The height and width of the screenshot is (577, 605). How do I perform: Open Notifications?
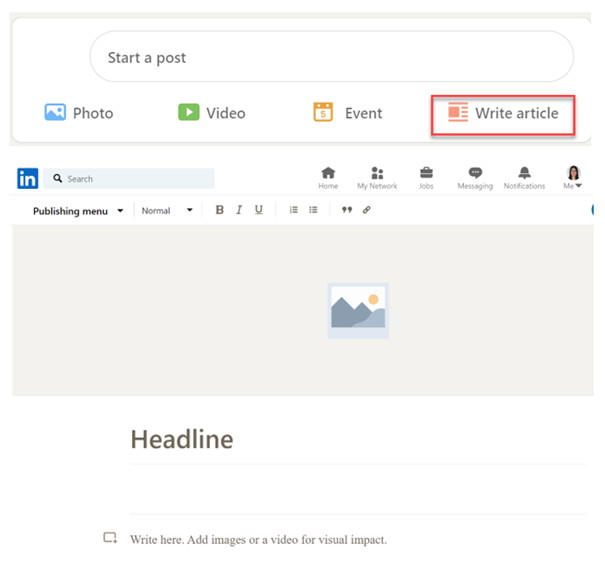pyautogui.click(x=524, y=178)
